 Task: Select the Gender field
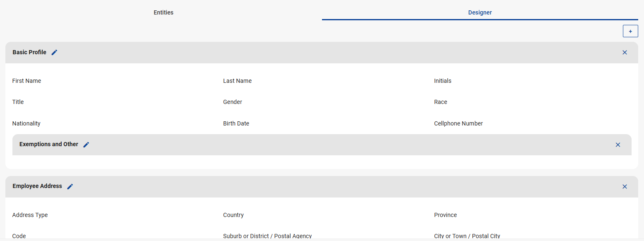233,102
